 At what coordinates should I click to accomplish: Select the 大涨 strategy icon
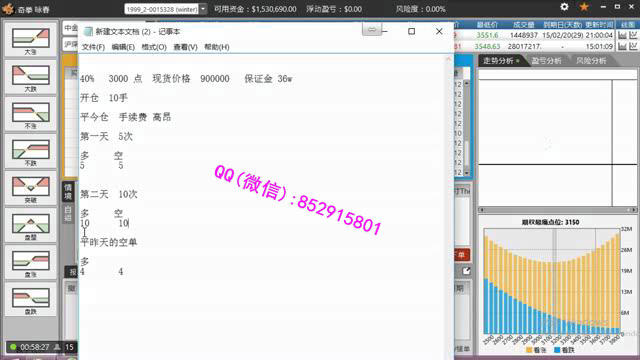31,40
